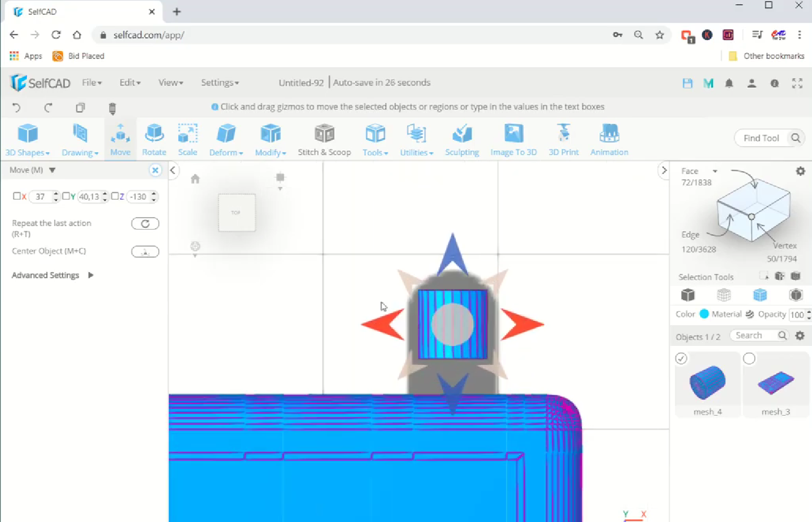The image size is (812, 522).
Task: Reload the browser page
Action: 56,35
